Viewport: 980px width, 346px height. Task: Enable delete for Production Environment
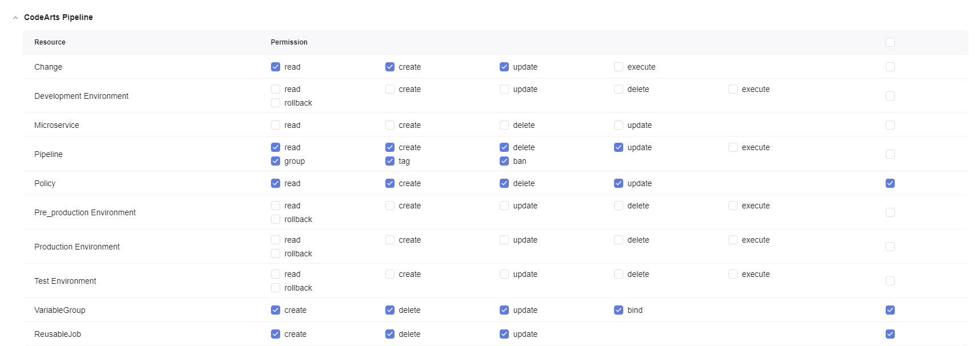coord(619,240)
